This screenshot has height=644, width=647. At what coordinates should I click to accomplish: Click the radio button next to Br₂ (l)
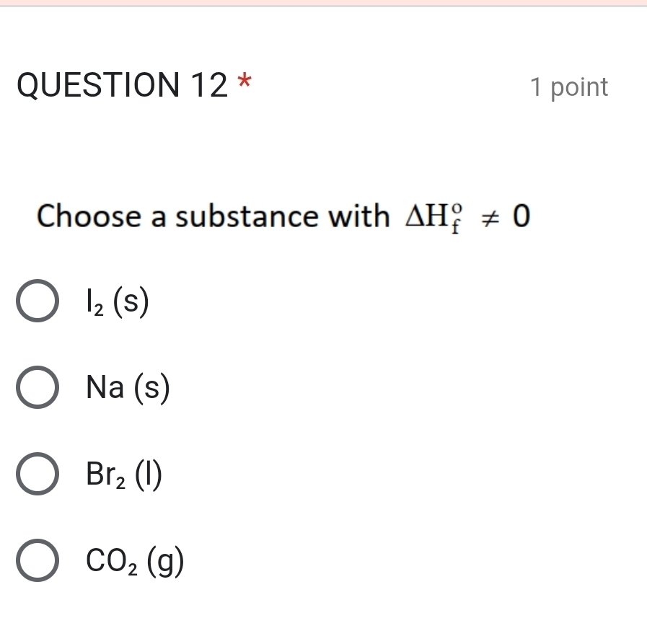(x=36, y=475)
